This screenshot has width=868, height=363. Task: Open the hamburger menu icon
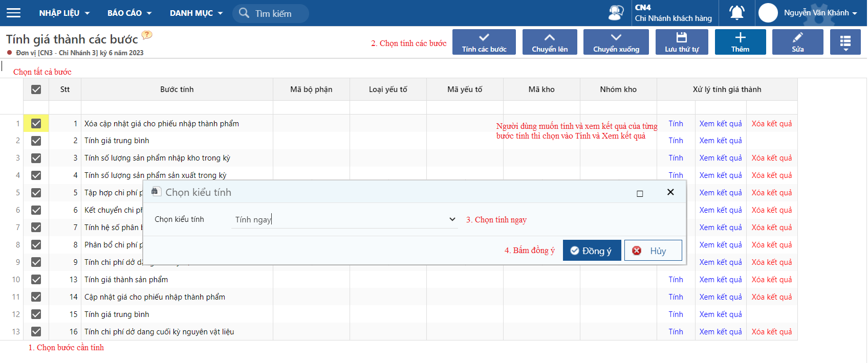point(14,13)
